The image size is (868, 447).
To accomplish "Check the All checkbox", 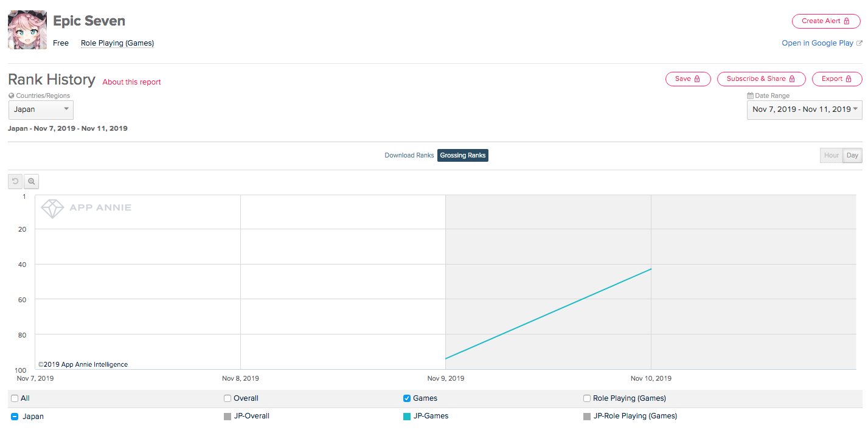I will (15, 398).
